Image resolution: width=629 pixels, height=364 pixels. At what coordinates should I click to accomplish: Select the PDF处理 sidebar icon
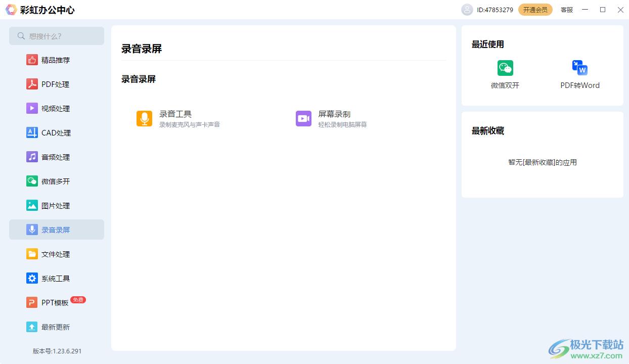pos(32,84)
